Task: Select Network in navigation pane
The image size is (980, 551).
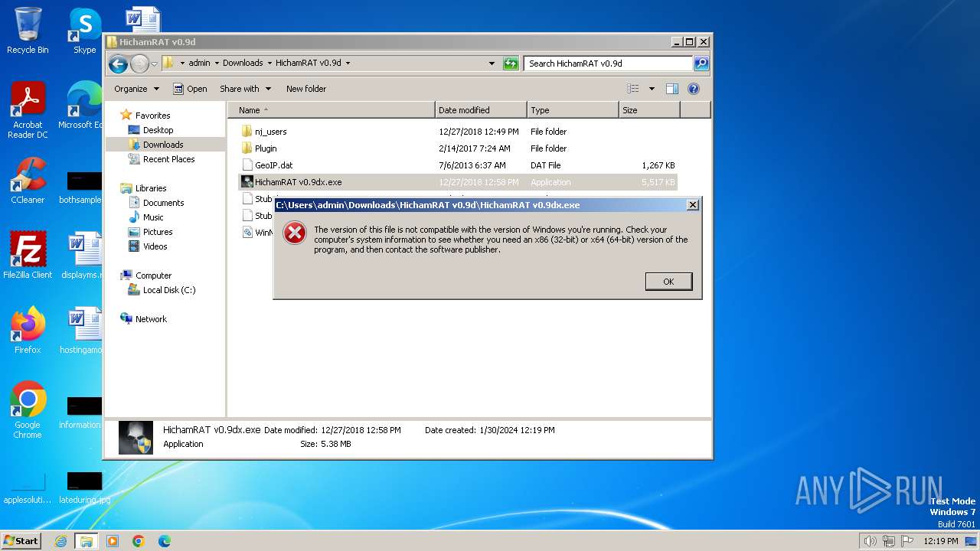Action: [x=151, y=319]
